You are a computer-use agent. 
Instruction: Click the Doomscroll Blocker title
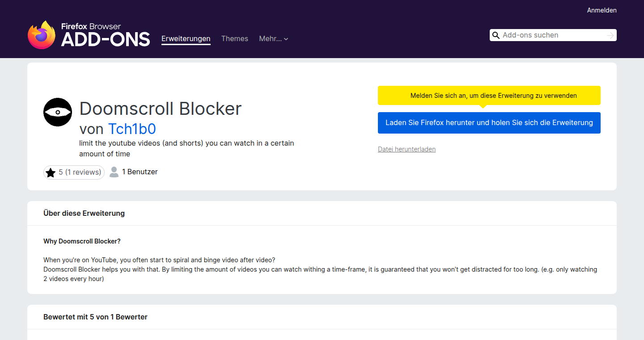[x=161, y=109]
